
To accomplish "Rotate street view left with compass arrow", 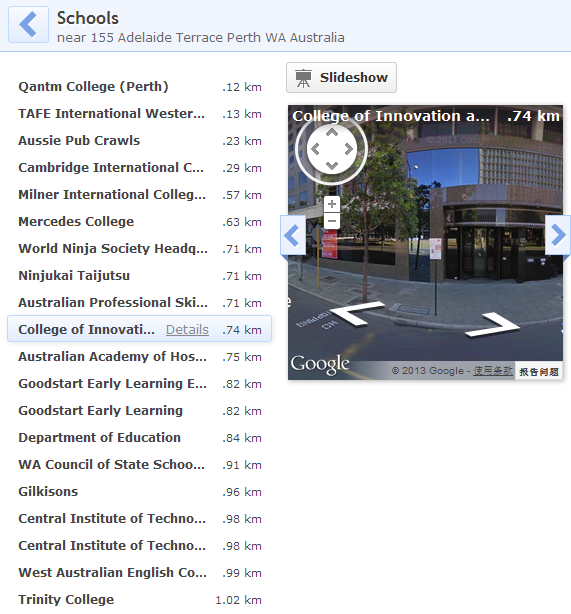I will [315, 149].
